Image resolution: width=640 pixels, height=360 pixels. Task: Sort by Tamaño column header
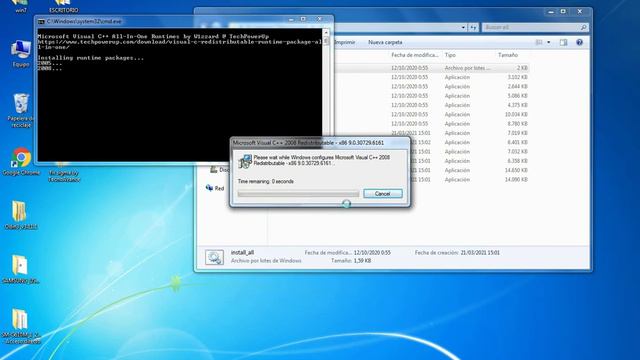coord(508,55)
